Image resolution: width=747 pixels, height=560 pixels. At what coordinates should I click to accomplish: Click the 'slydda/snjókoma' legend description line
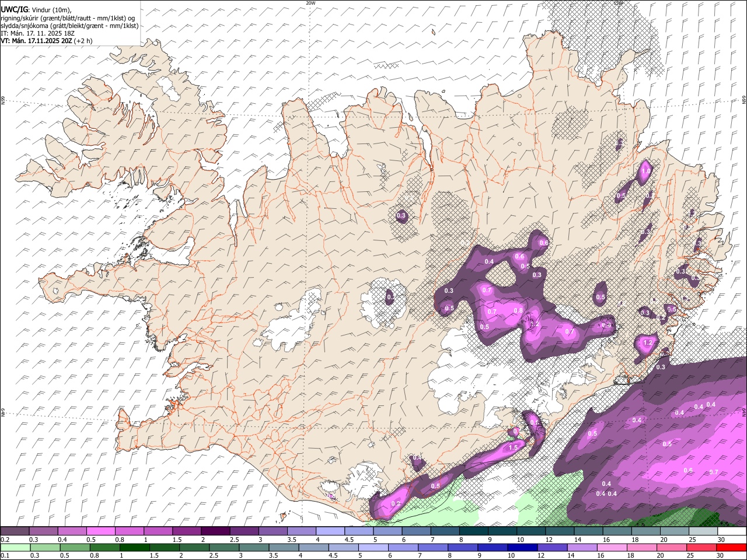point(70,26)
